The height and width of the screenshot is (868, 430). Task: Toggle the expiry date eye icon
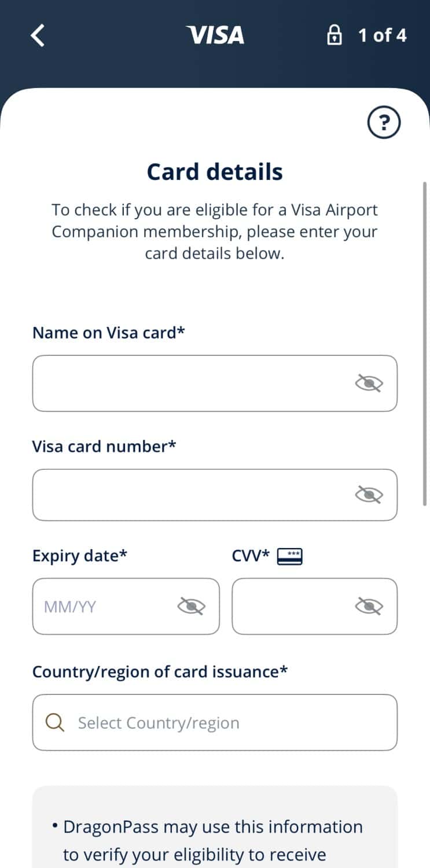[191, 606]
